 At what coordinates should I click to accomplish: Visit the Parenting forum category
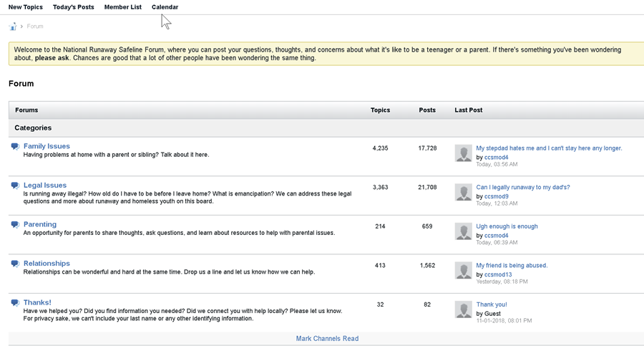coord(40,224)
